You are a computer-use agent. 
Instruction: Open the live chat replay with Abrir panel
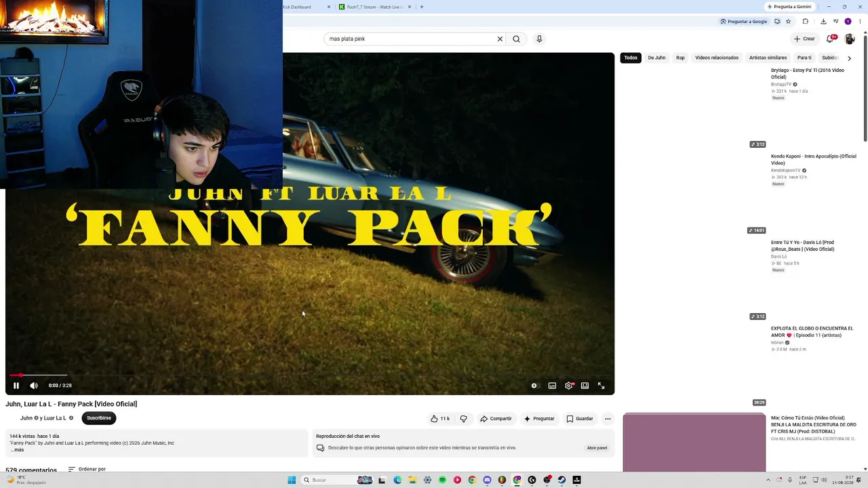pyautogui.click(x=597, y=448)
